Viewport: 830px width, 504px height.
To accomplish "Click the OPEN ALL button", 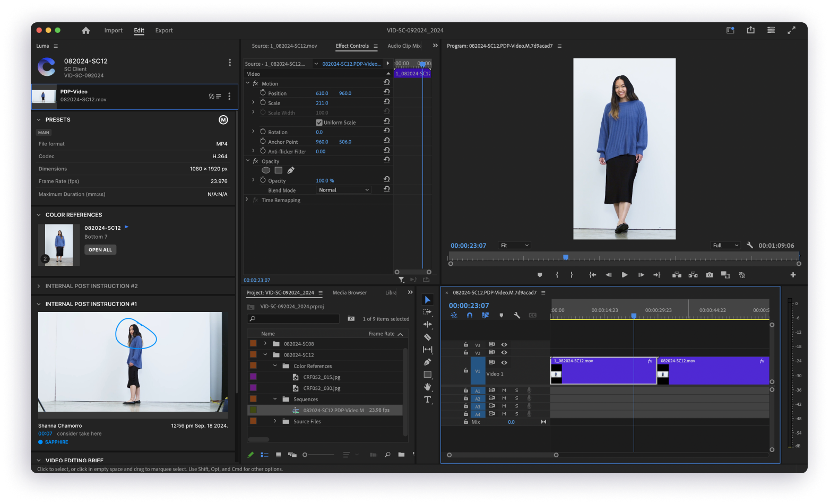I will 100,250.
